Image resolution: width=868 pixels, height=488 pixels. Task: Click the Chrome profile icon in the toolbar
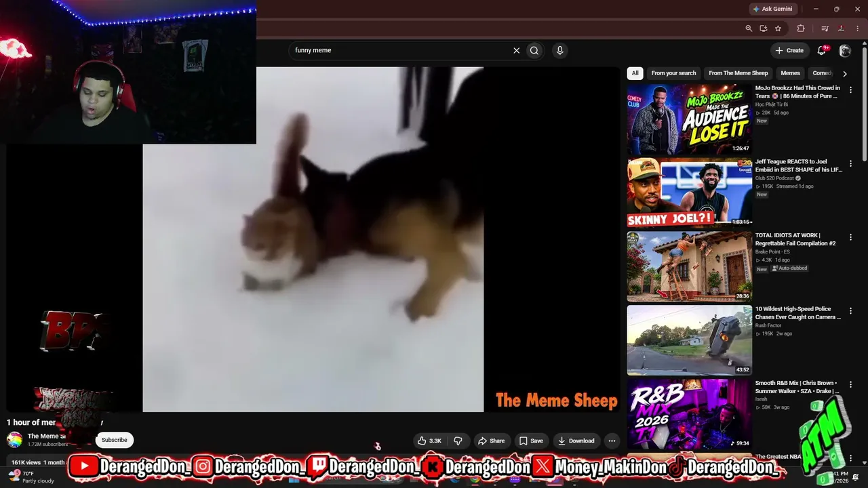tap(841, 28)
